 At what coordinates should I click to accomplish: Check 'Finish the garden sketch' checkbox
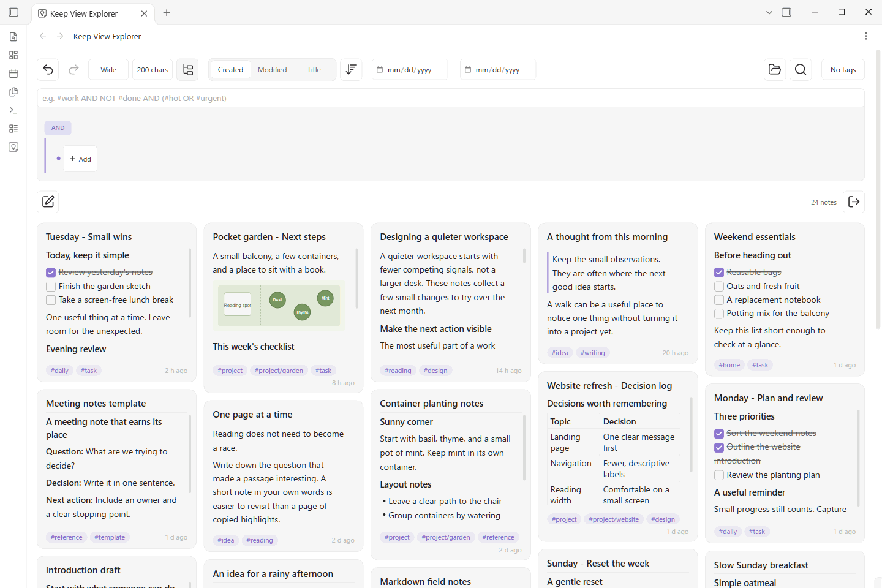tap(51, 286)
